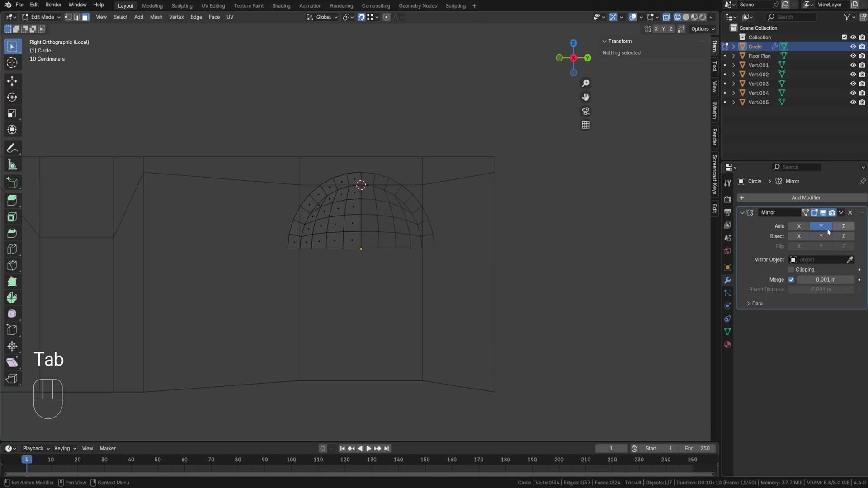Open the Playback dropdown
The image size is (868, 488).
point(36,449)
